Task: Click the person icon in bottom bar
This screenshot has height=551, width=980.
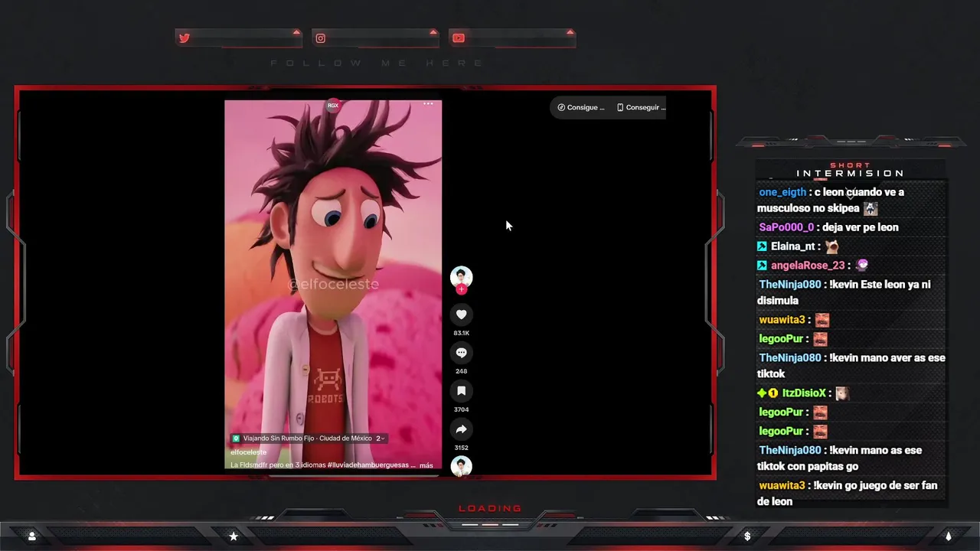Action: pos(32,536)
